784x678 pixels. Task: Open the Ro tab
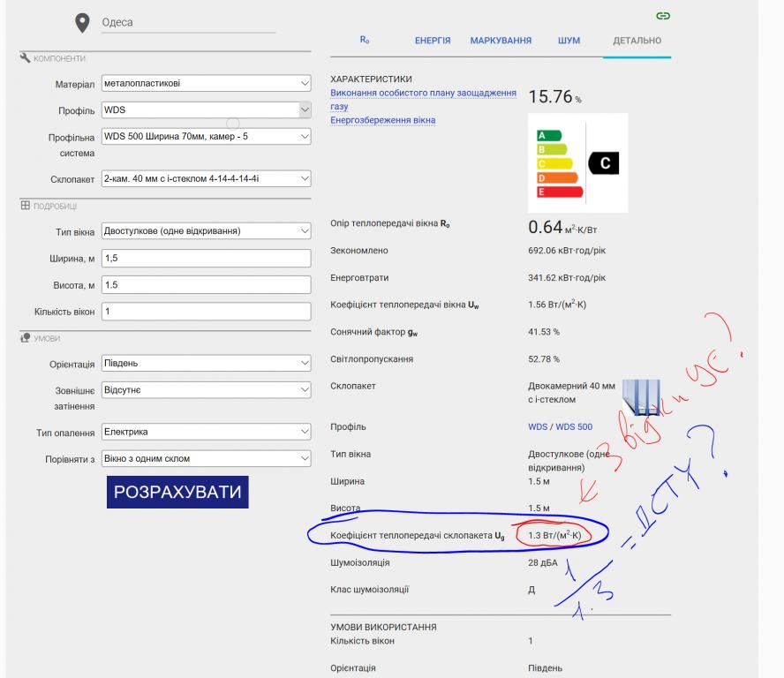pyautogui.click(x=364, y=41)
